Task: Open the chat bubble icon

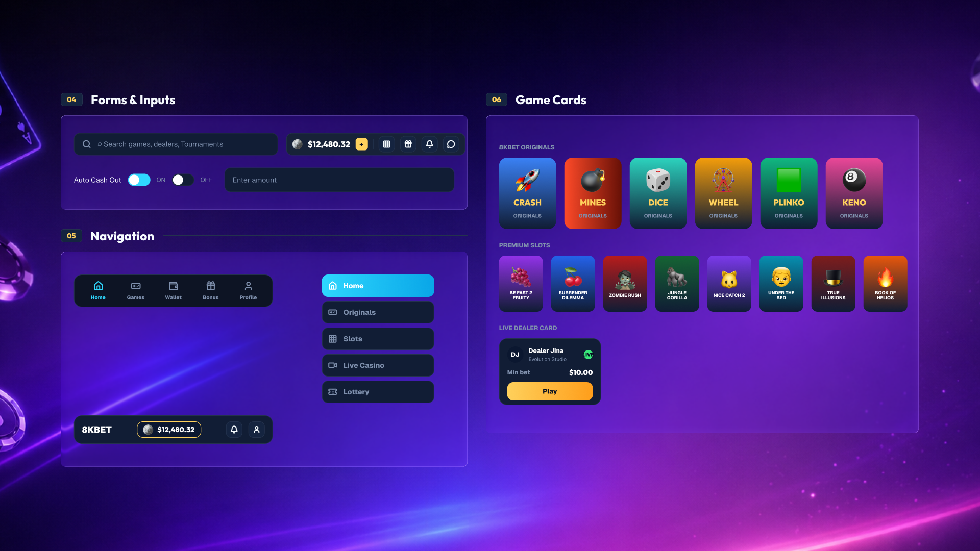Action: pyautogui.click(x=451, y=144)
